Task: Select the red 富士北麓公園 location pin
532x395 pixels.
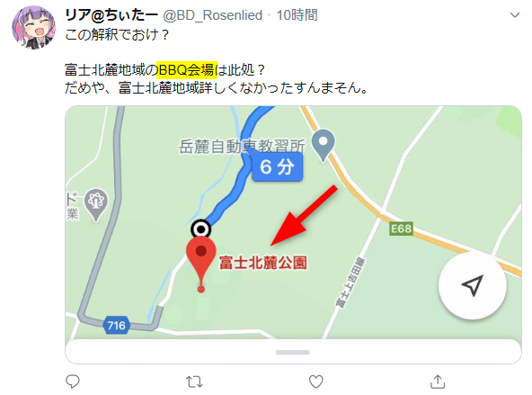Action: coord(201,264)
